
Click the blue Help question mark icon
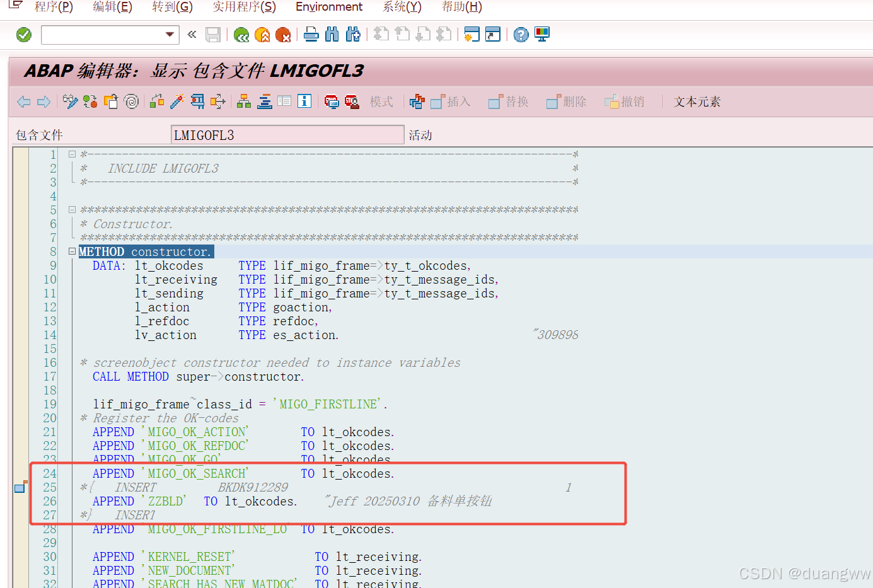pos(520,35)
